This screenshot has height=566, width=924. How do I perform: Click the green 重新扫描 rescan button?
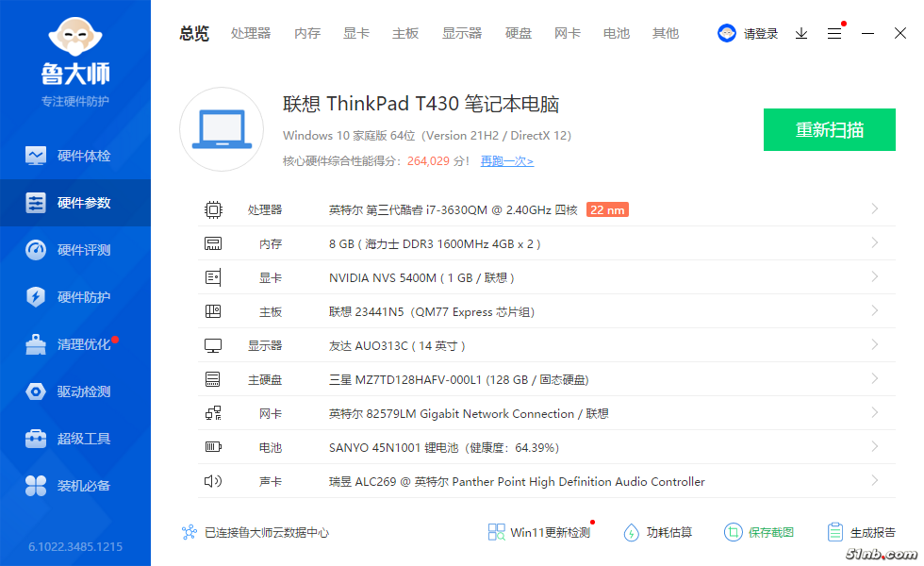(x=829, y=130)
